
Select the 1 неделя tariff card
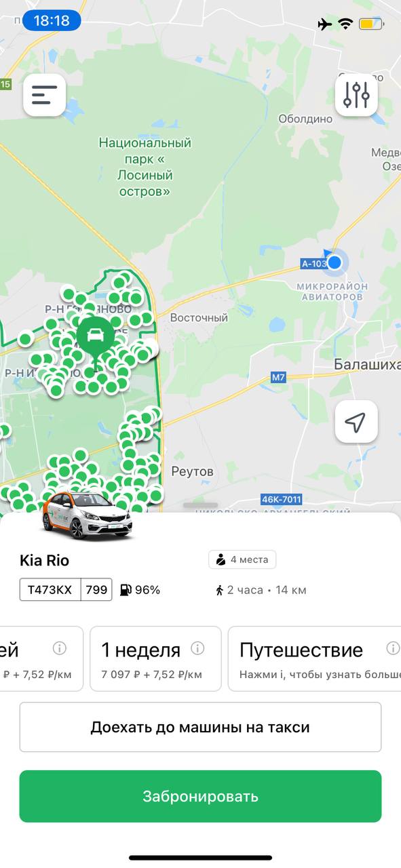coord(155,658)
